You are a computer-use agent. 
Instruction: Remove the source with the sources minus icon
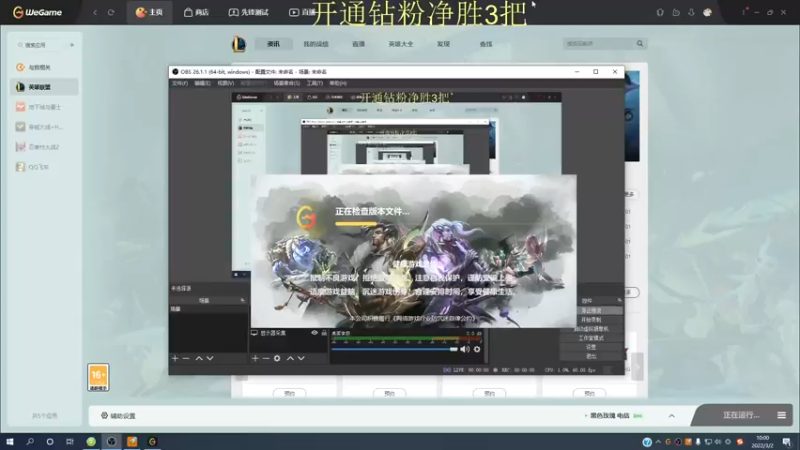tap(266, 359)
